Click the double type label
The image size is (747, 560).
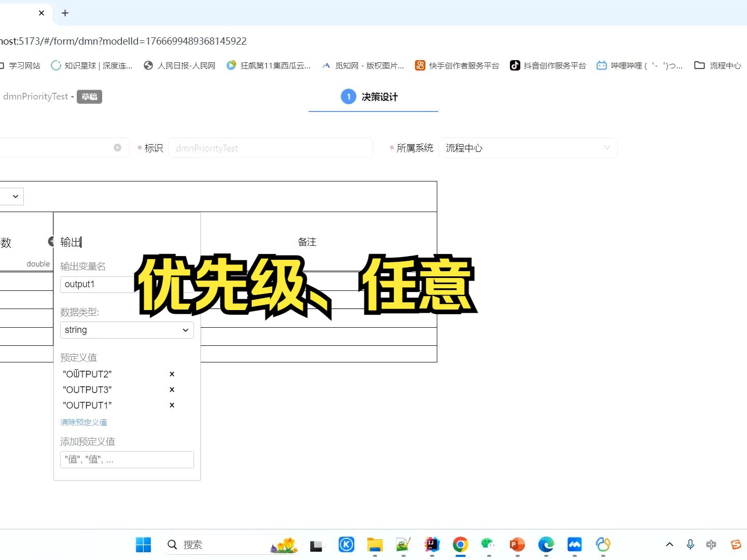point(38,264)
